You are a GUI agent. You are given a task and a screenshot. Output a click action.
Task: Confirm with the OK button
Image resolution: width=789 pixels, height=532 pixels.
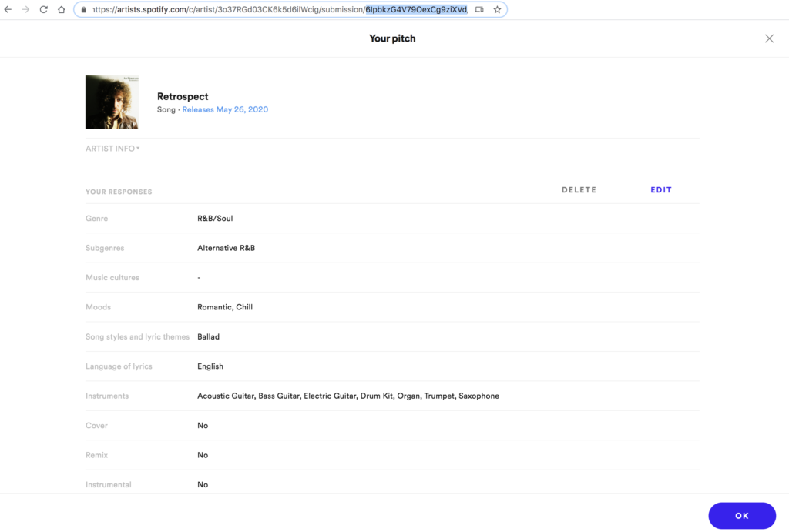point(741,516)
